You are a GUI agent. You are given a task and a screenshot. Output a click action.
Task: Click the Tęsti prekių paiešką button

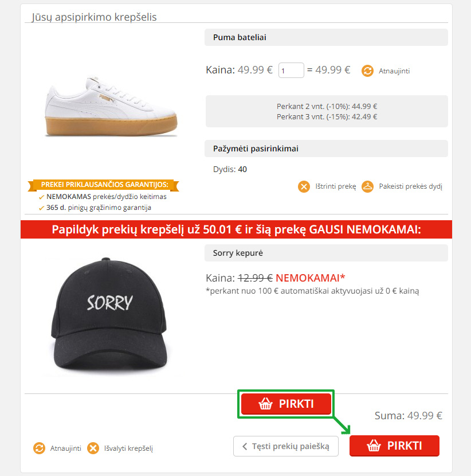click(x=286, y=446)
